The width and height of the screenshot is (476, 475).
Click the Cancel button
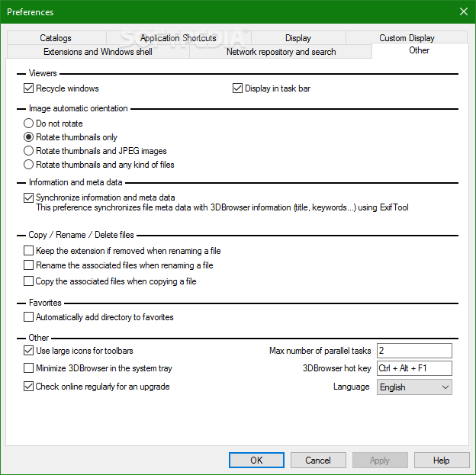[318, 460]
